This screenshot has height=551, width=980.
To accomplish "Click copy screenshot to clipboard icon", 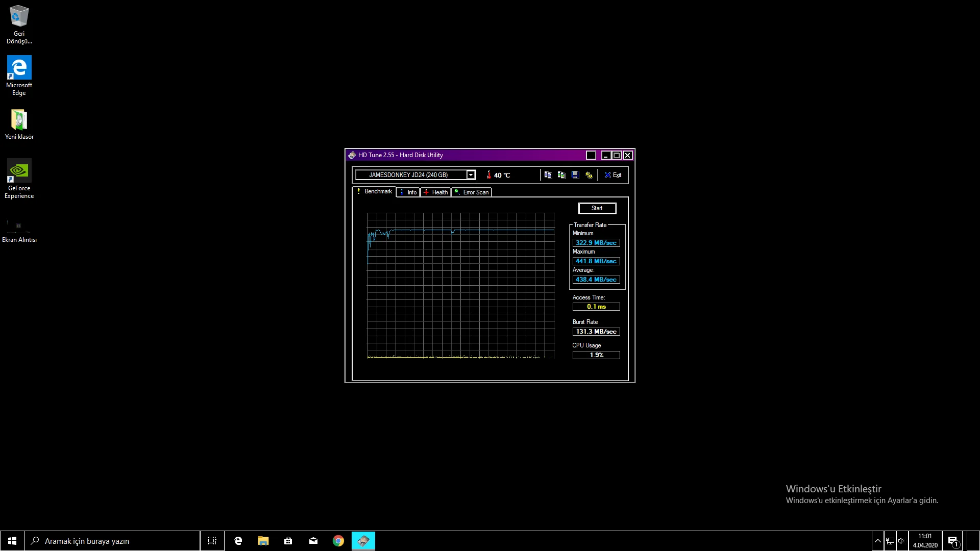I will [x=561, y=175].
